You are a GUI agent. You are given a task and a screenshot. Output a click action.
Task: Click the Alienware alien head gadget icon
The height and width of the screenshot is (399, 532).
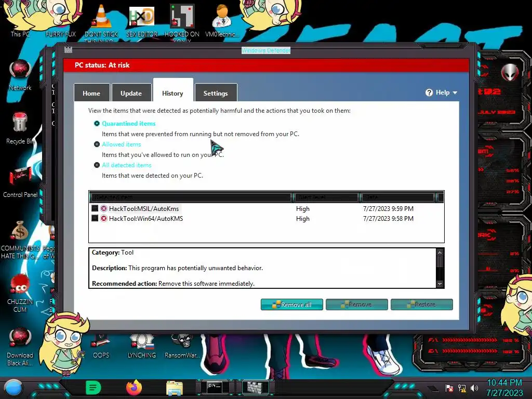510,72
